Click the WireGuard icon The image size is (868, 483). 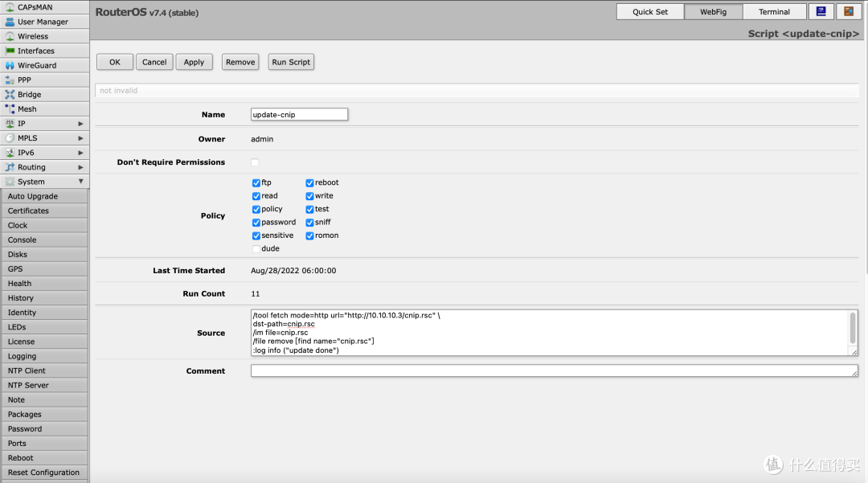tap(10, 65)
